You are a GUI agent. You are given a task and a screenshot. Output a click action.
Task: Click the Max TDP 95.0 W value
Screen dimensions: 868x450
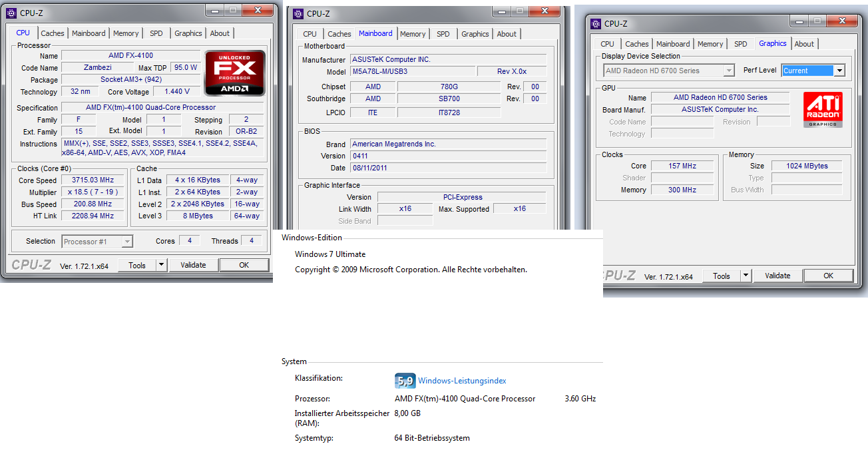click(x=185, y=67)
